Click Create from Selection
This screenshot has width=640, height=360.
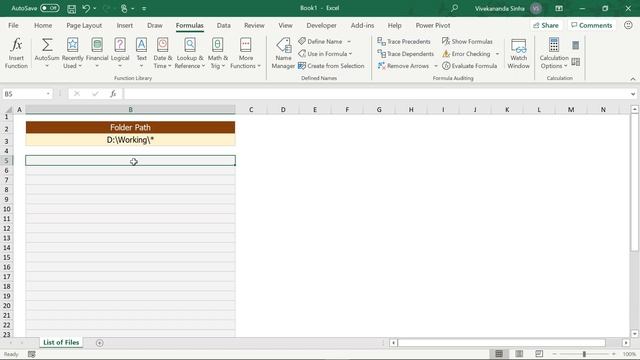pyautogui.click(x=331, y=66)
